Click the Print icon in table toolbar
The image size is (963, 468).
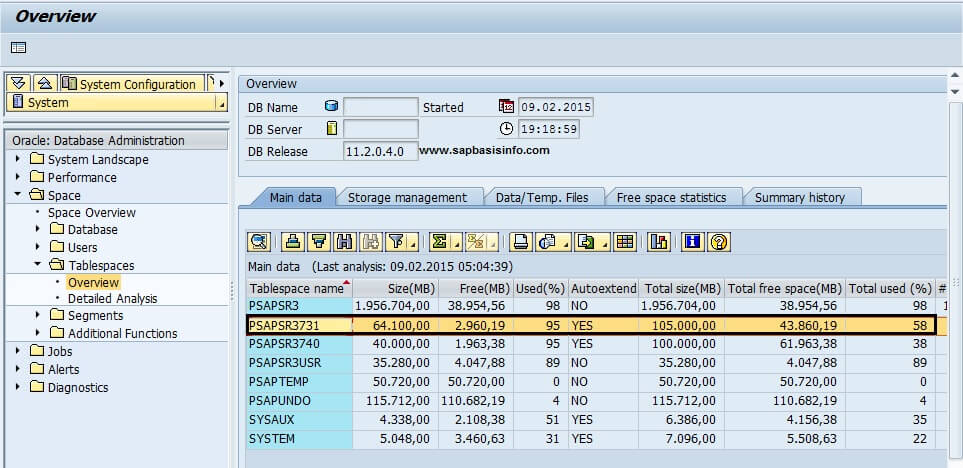(521, 242)
